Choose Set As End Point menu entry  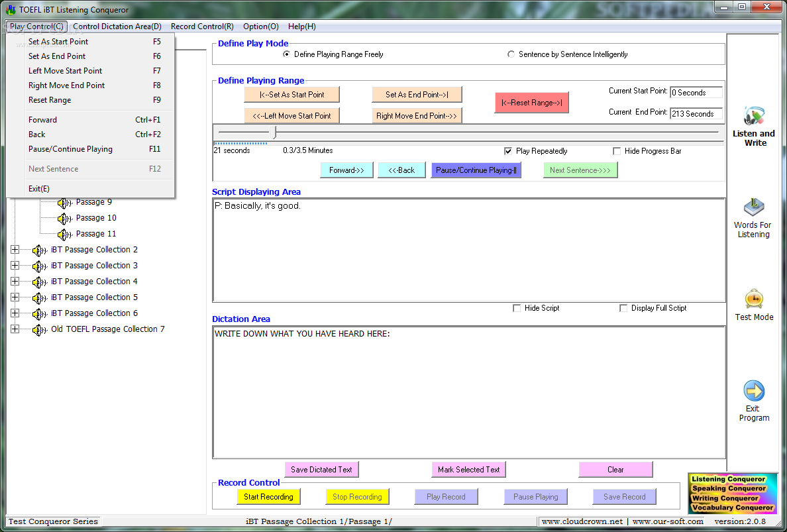pos(90,56)
